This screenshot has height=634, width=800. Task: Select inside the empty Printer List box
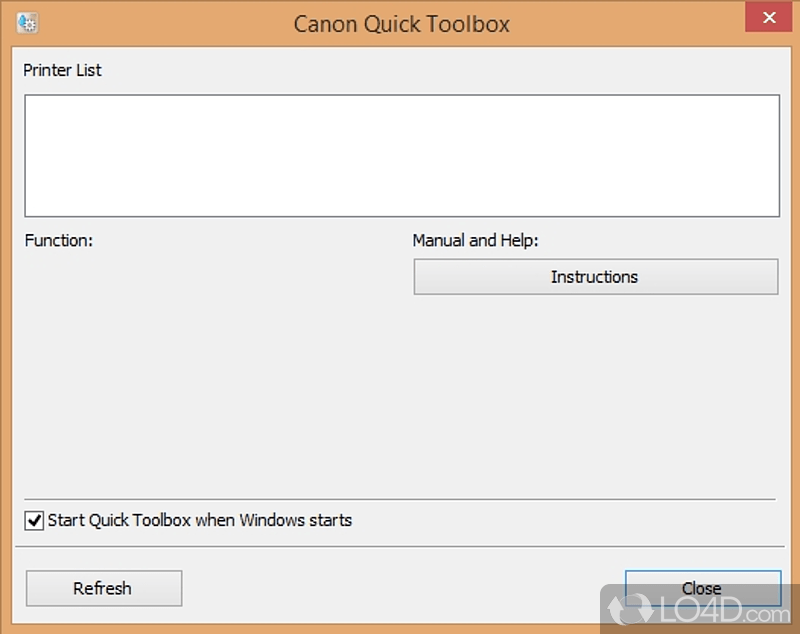tap(400, 155)
